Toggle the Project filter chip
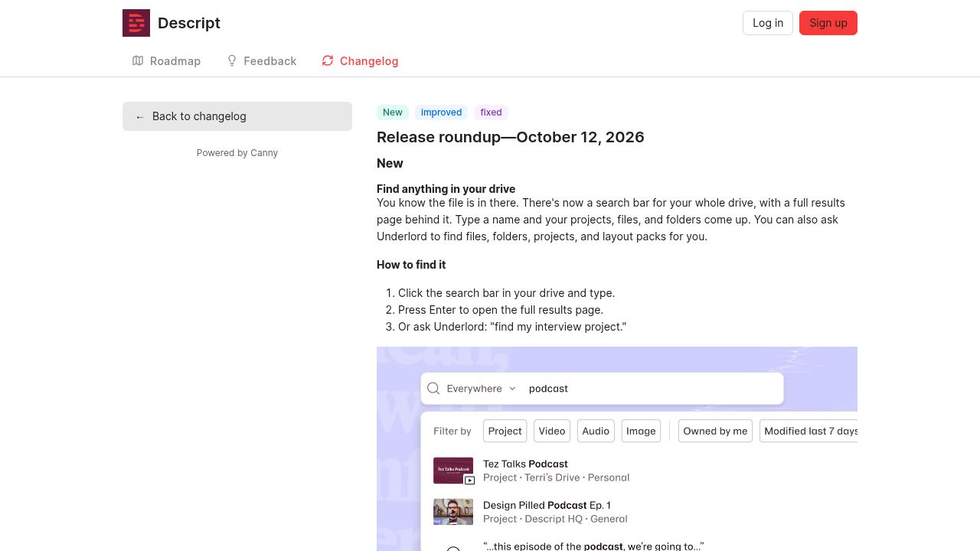The image size is (980, 551). coord(505,431)
